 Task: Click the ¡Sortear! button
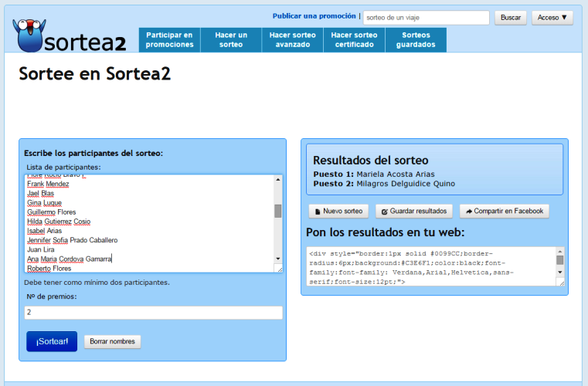click(x=52, y=341)
